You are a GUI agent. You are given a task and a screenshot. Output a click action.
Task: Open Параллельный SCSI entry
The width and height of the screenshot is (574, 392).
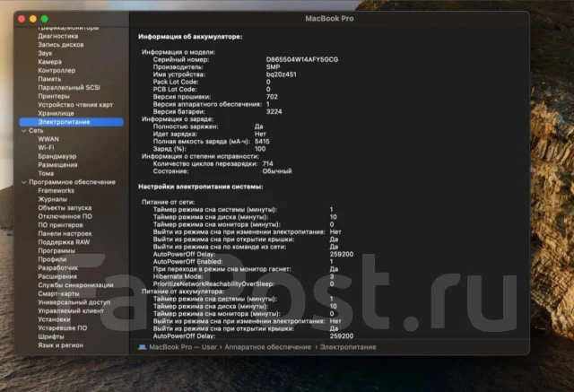click(x=69, y=88)
